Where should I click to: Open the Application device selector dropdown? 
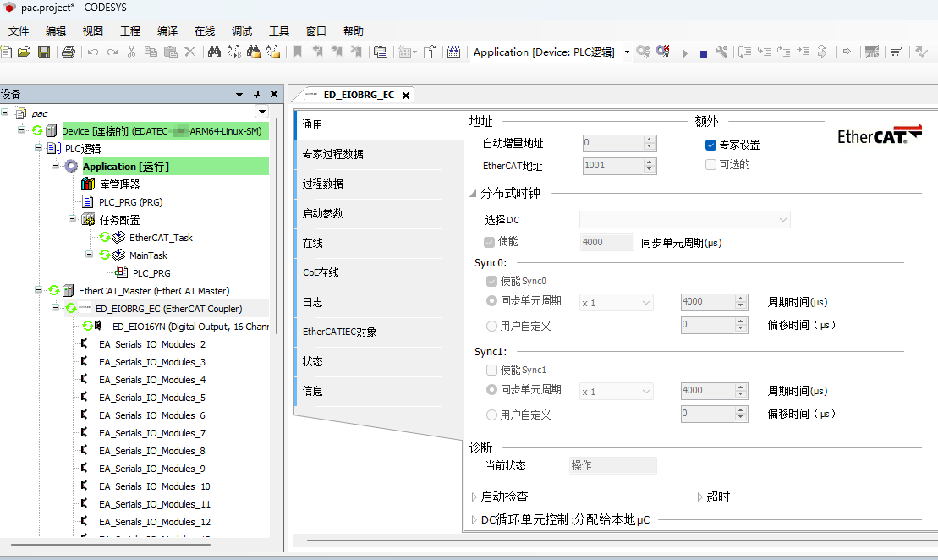point(627,52)
